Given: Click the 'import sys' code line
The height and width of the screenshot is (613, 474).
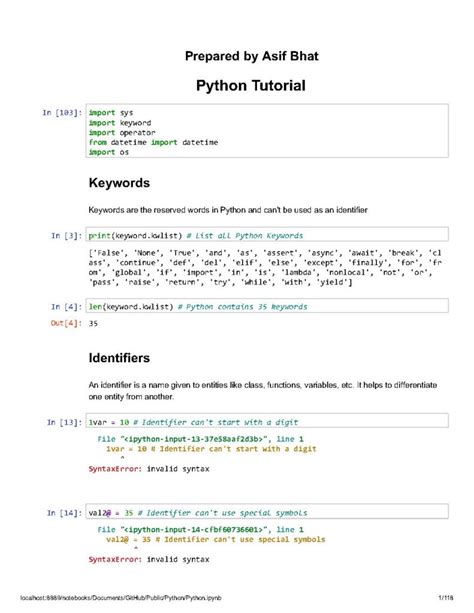Looking at the screenshot, I should (x=111, y=113).
